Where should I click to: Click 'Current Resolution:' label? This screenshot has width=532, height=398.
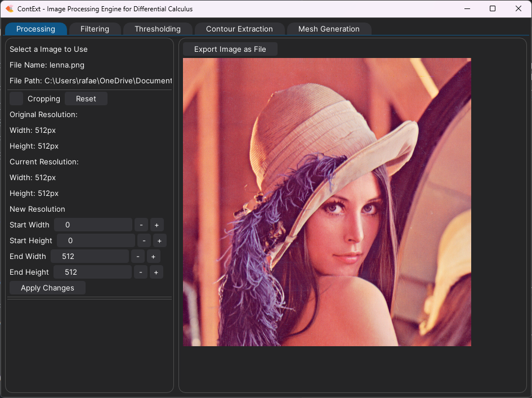point(44,162)
